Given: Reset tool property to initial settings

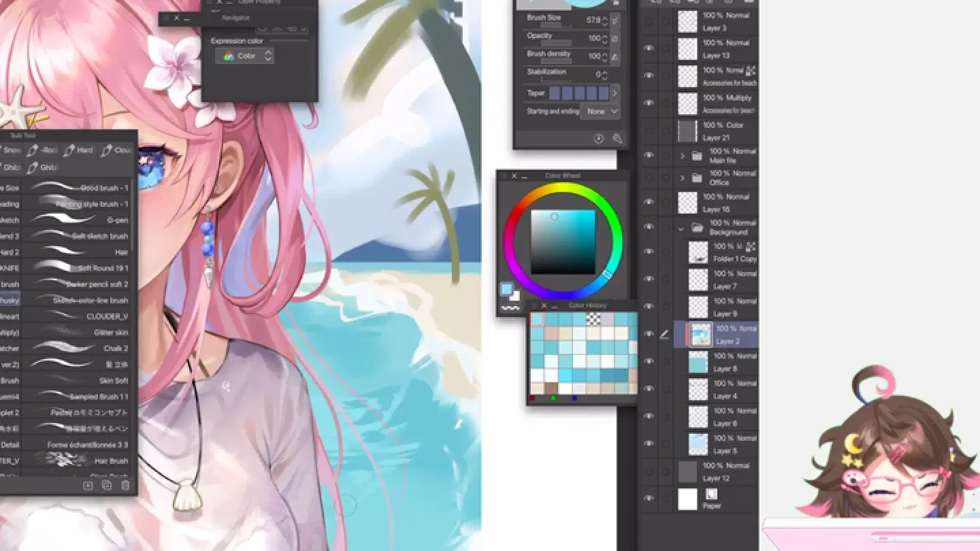Looking at the screenshot, I should pyautogui.click(x=599, y=139).
